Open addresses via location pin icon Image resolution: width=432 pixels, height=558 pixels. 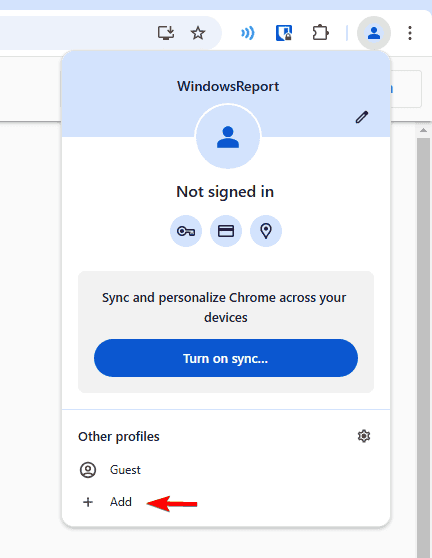coord(266,231)
